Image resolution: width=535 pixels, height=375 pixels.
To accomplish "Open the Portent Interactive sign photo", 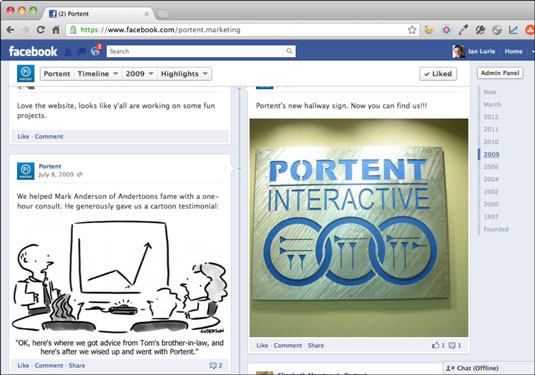I will pyautogui.click(x=359, y=228).
